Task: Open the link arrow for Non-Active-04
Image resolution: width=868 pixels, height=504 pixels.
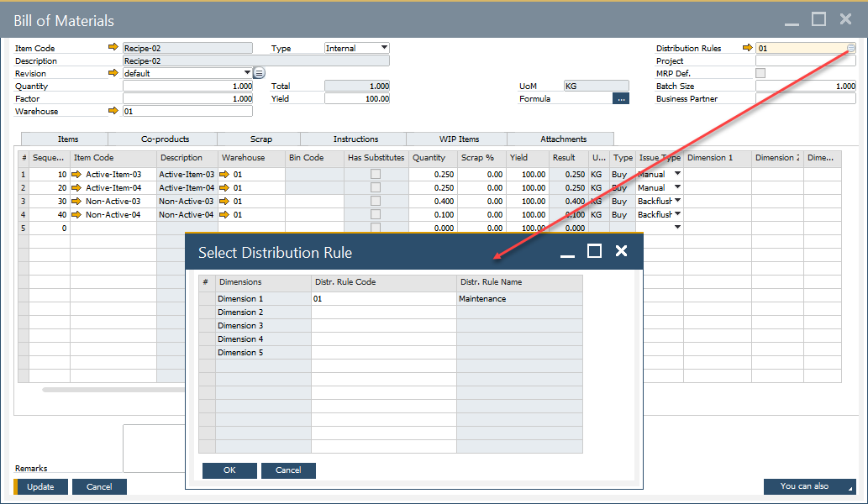Action: (x=79, y=214)
